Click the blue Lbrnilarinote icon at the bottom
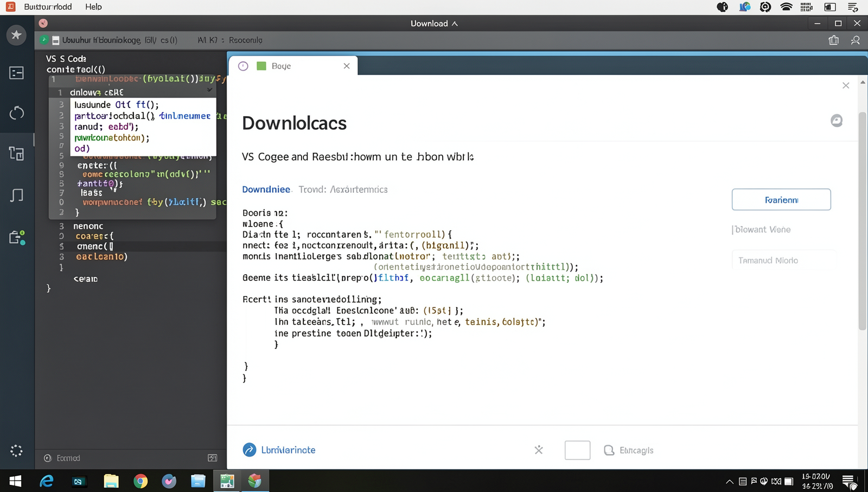The height and width of the screenshot is (492, 868). pos(250,450)
